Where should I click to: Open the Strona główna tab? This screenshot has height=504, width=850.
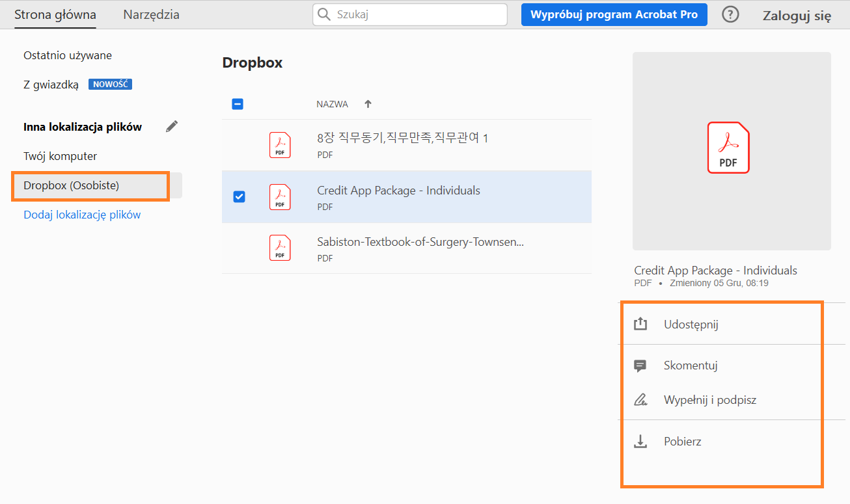pos(55,14)
